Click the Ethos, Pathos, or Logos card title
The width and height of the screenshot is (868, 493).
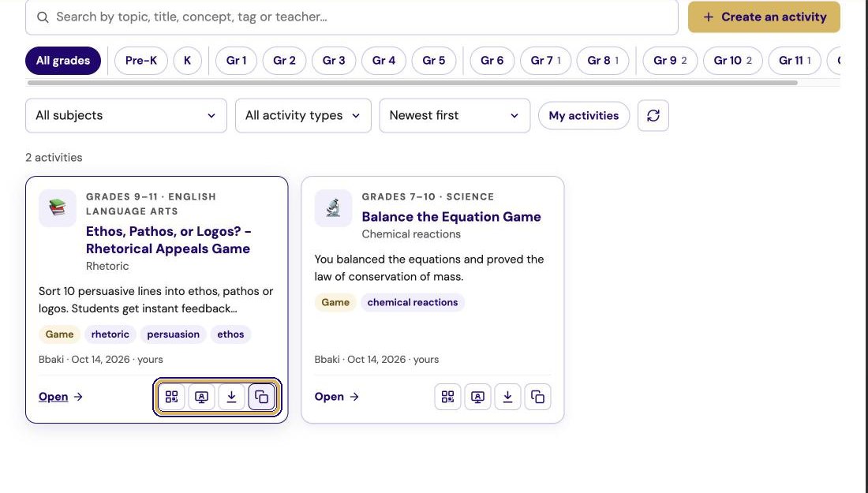point(169,240)
